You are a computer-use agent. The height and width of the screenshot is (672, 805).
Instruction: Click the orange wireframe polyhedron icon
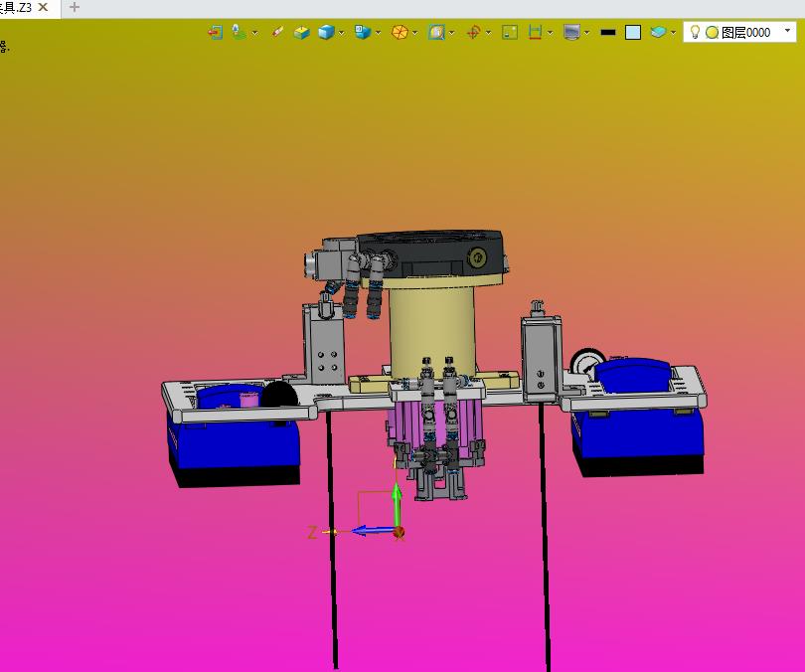[400, 33]
